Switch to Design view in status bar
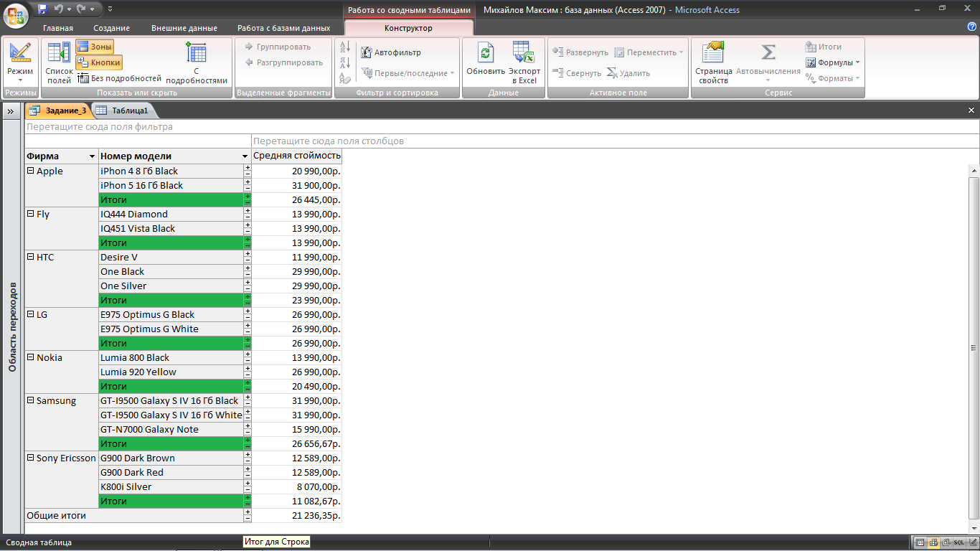Image resolution: width=980 pixels, height=551 pixels. 971,542
